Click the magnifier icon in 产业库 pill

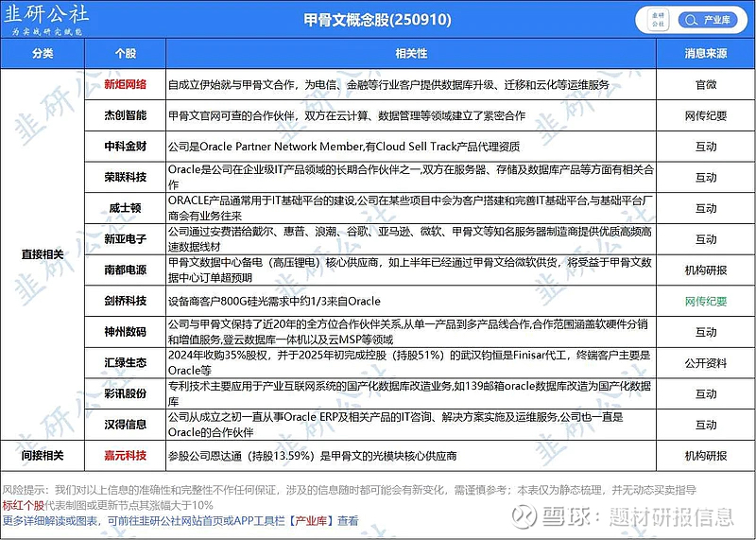point(691,20)
